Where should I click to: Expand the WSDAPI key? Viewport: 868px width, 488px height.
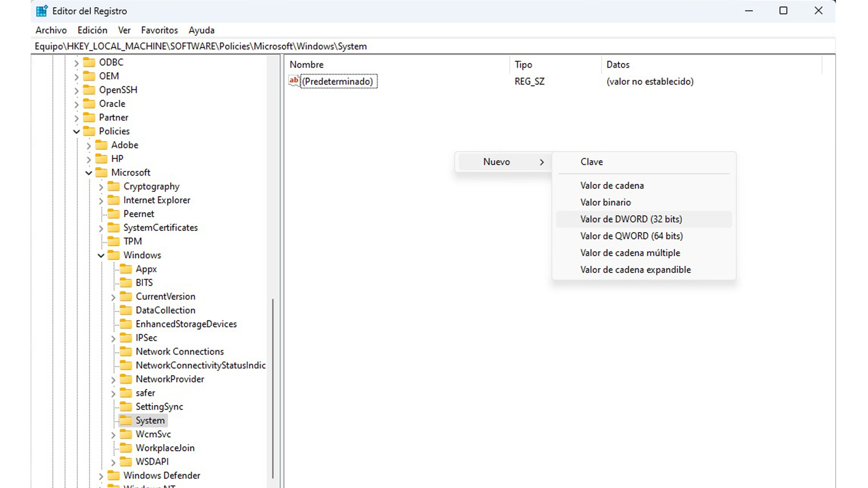tap(113, 462)
